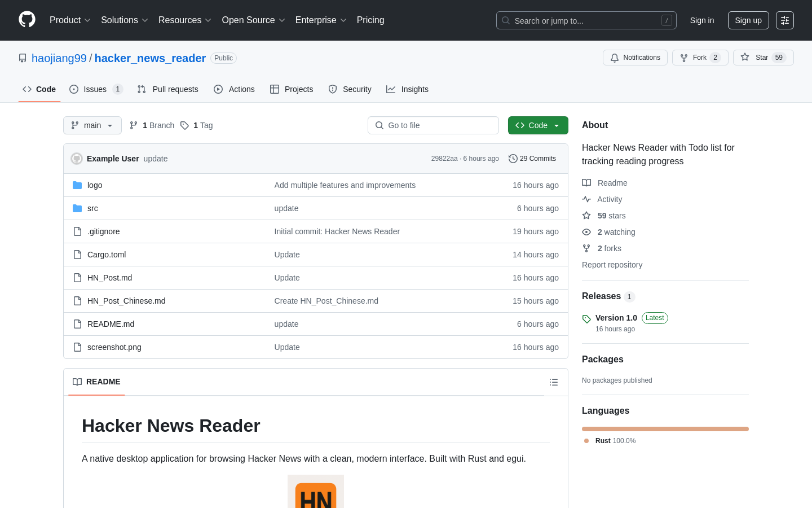Open the haojiang99 owner profile link
The height and width of the screenshot is (508, 812).
tap(59, 58)
